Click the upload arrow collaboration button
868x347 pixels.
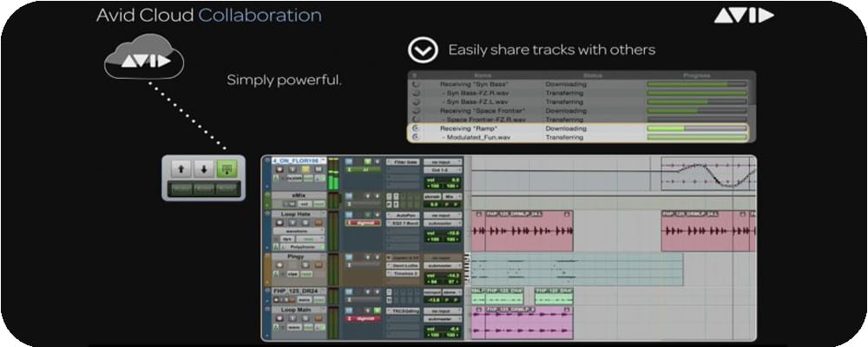pyautogui.click(x=181, y=169)
